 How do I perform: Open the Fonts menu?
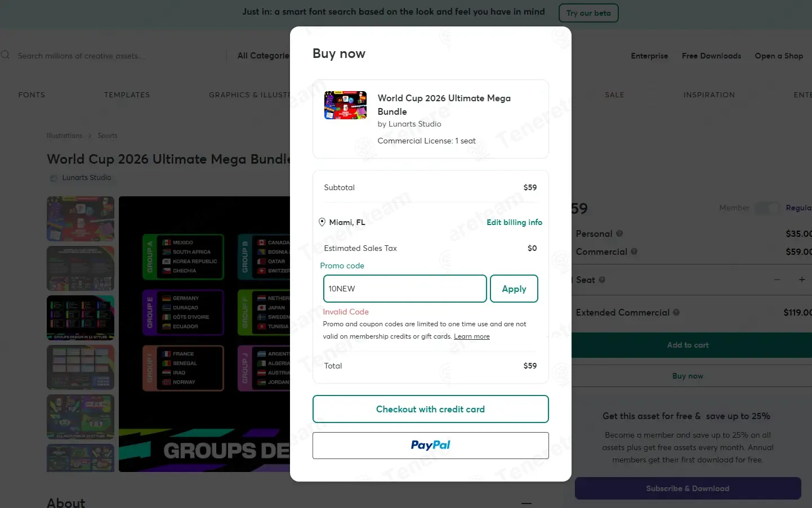click(x=32, y=95)
